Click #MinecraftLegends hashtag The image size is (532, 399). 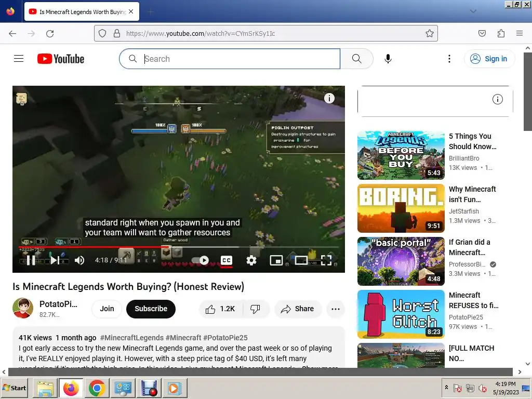(131, 338)
